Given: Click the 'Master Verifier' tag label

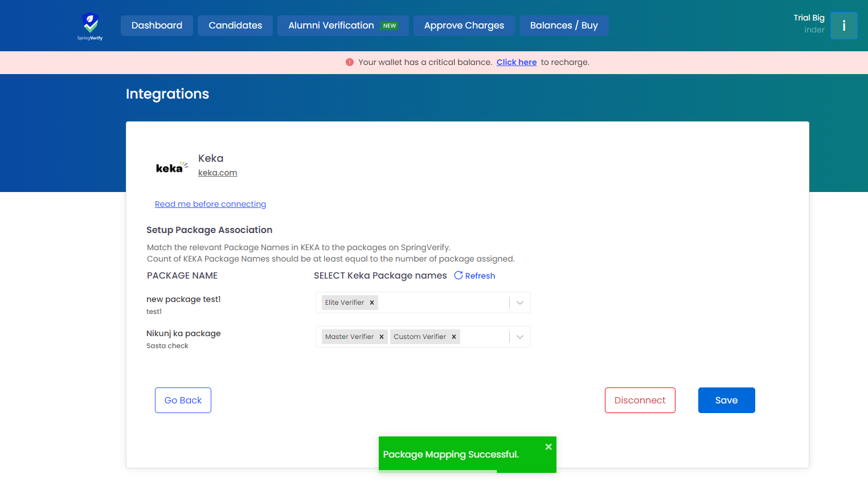Looking at the screenshot, I should (x=349, y=337).
